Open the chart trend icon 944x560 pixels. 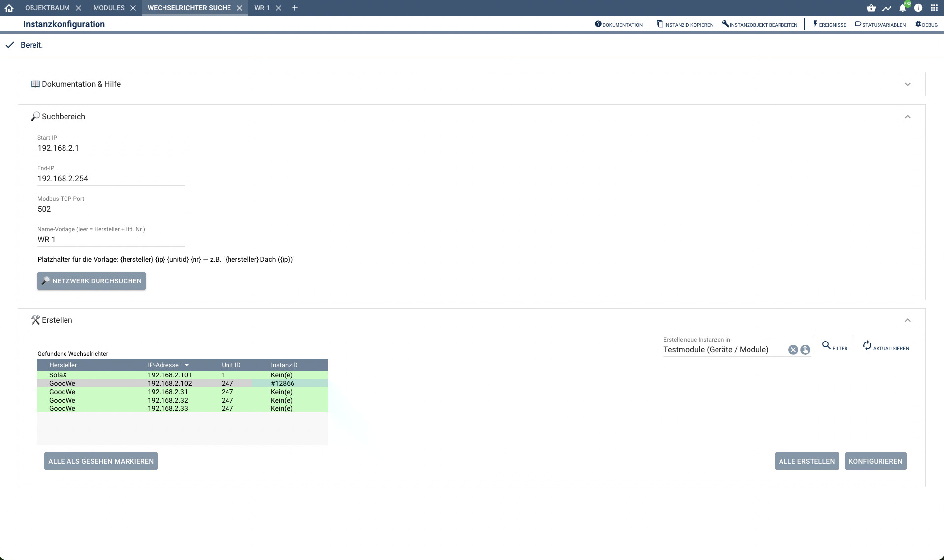(x=887, y=8)
